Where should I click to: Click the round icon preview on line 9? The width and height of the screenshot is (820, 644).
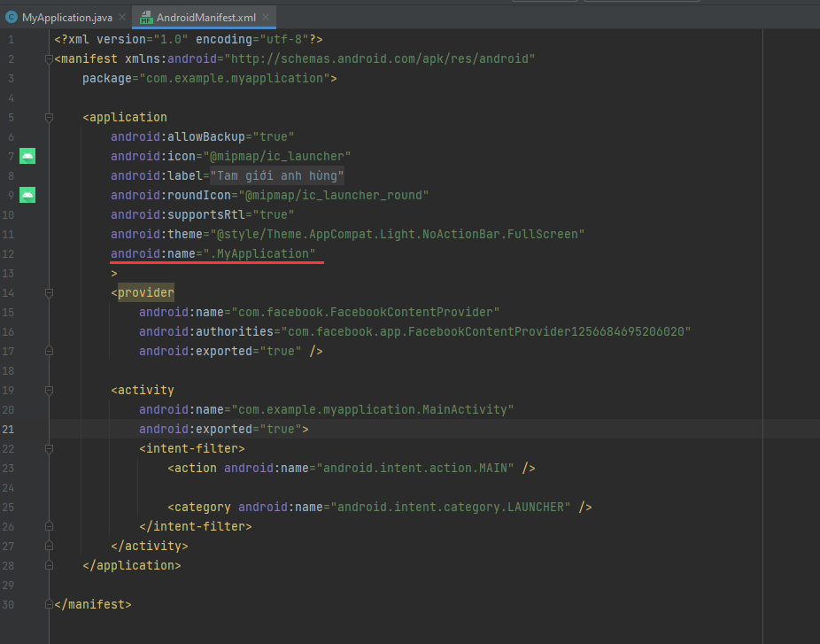point(27,195)
